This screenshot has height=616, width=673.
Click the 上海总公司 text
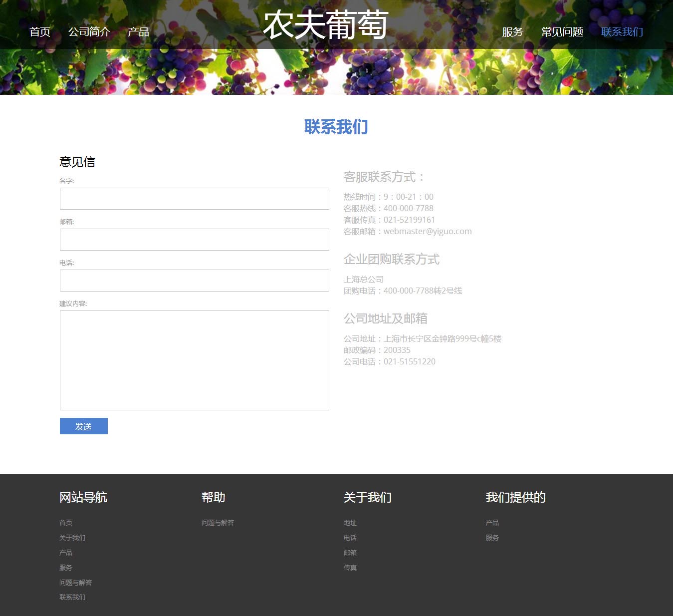pos(364,279)
